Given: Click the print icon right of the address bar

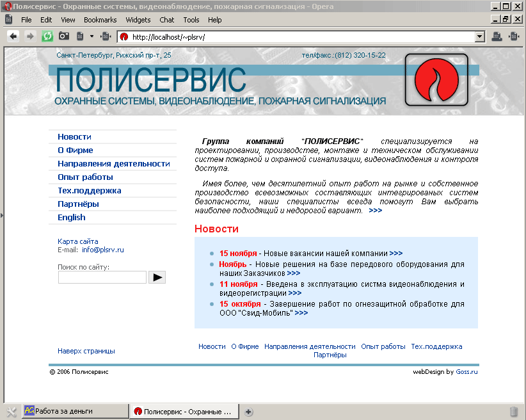Looking at the screenshot, I should pyautogui.click(x=497, y=36).
